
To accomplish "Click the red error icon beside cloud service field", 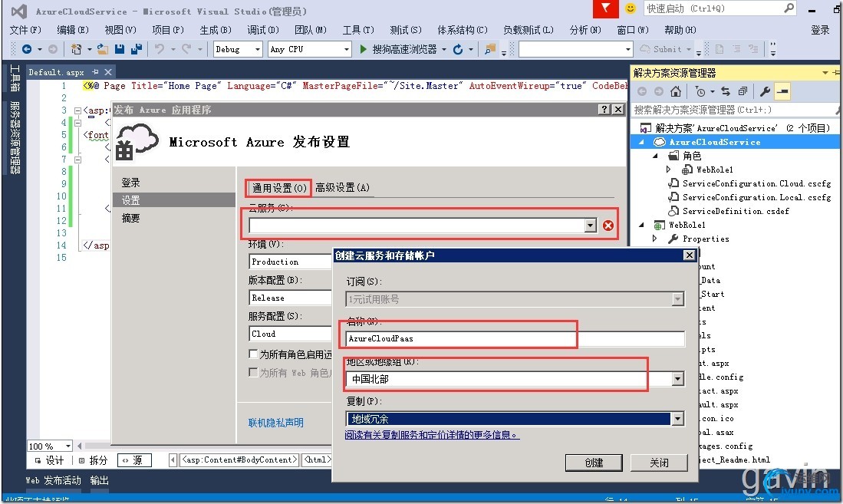I will click(608, 226).
